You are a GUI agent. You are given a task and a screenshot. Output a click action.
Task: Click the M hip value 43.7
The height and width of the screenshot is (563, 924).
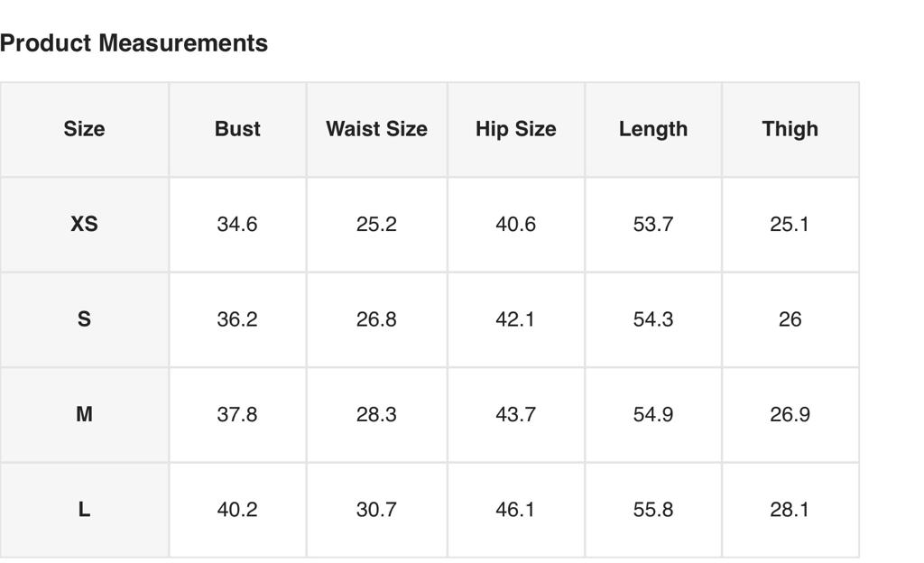coord(515,414)
